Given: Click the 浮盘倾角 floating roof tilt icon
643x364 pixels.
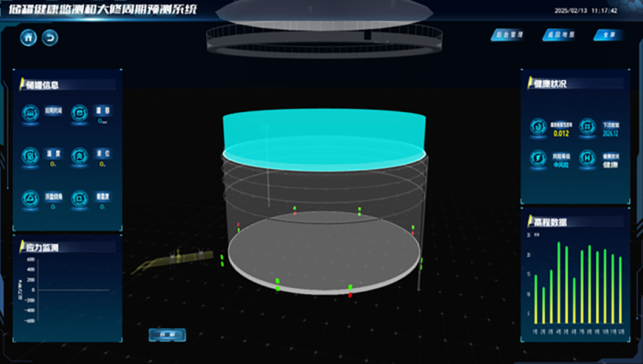Looking at the screenshot, I should [x=30, y=198].
